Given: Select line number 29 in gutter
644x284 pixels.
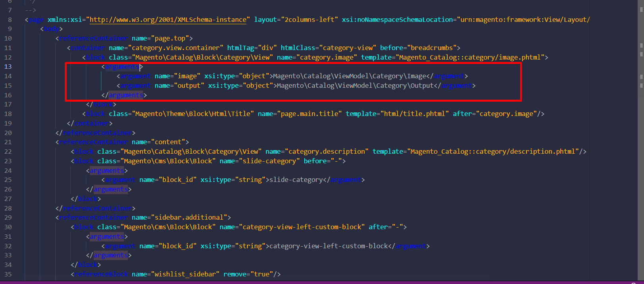Looking at the screenshot, I should 8,218.
